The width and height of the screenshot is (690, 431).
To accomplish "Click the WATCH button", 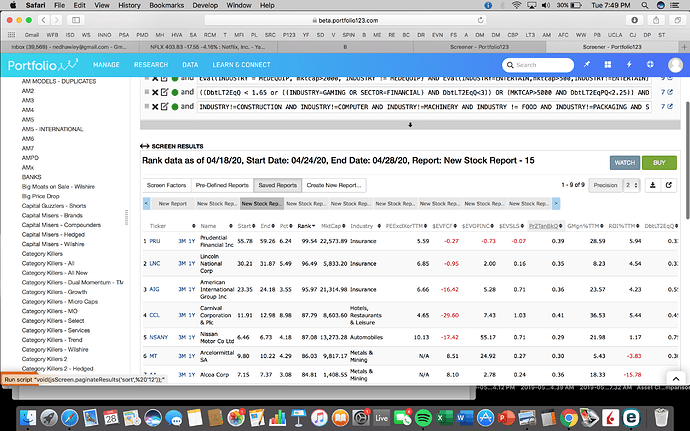I will click(625, 163).
